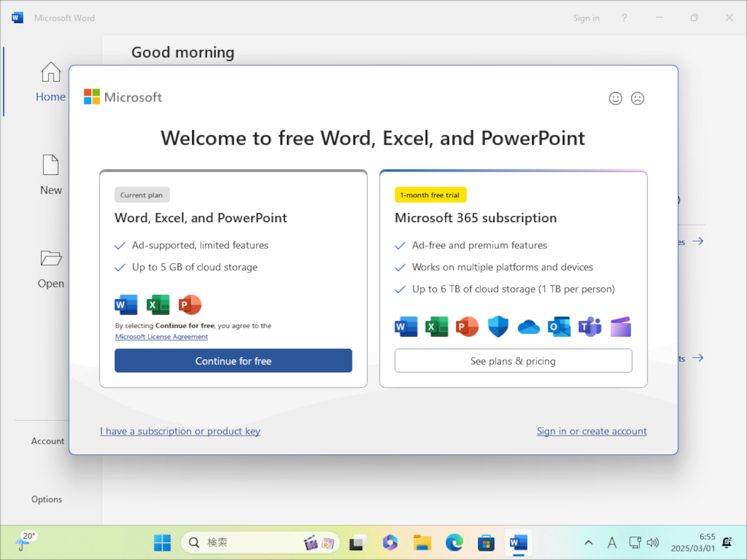Open Options in the sidebar
Screen dimensions: 747x560
point(47,499)
